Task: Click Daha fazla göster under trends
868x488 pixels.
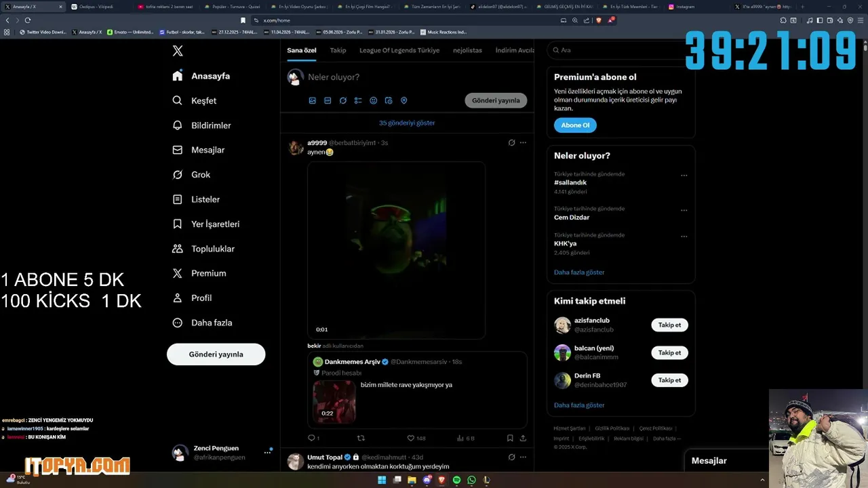Action: 579,272
